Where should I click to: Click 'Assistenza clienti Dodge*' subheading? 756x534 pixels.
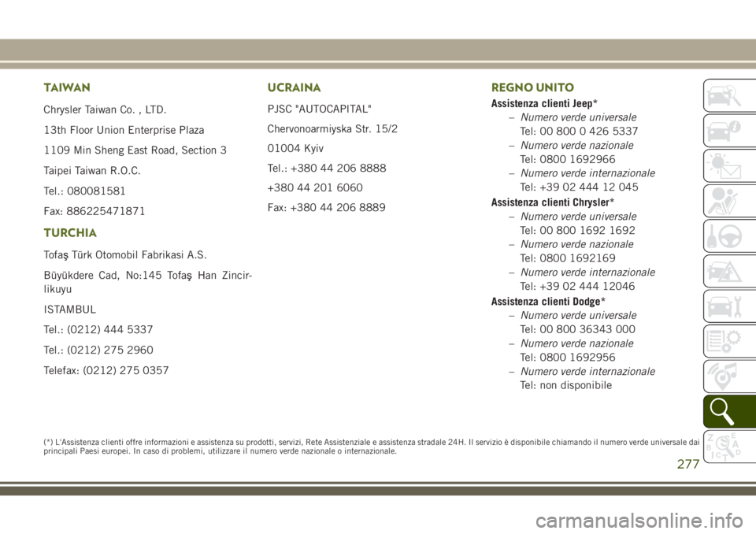click(548, 302)
